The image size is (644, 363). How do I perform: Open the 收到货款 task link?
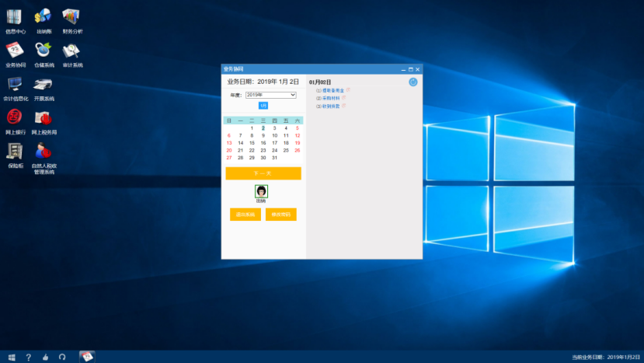point(331,106)
